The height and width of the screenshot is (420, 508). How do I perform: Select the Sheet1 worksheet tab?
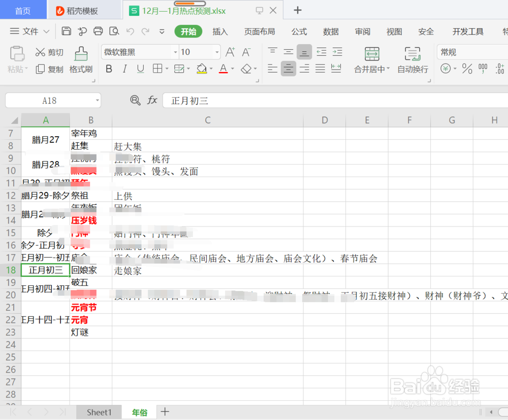99,412
